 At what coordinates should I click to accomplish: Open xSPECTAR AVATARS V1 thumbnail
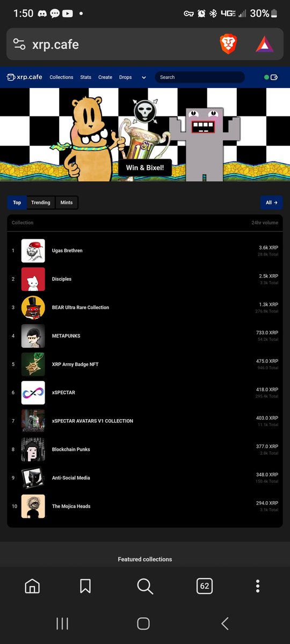(x=33, y=421)
